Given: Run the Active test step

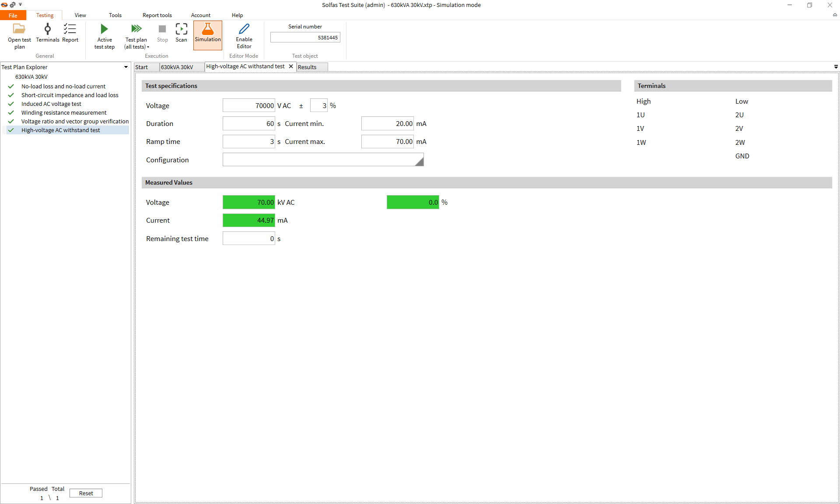Looking at the screenshot, I should (x=104, y=29).
